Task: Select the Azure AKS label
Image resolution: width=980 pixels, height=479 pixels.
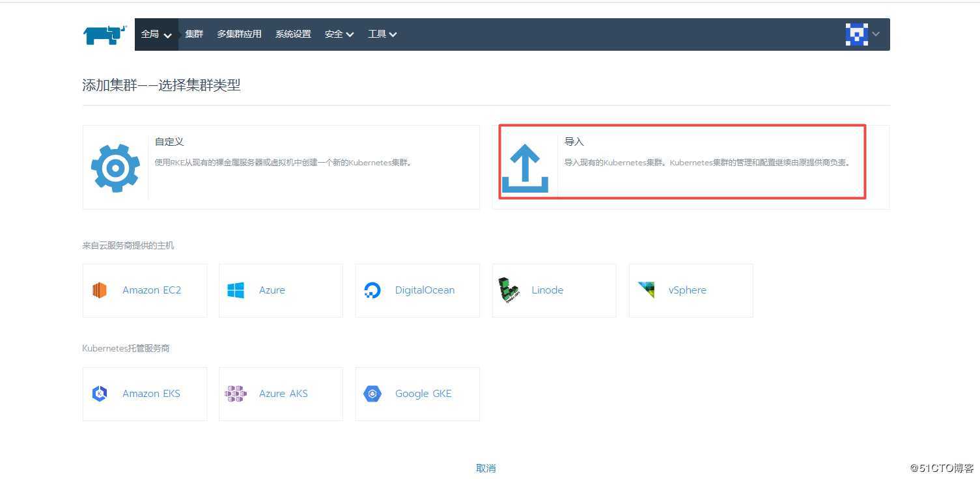Action: click(283, 394)
